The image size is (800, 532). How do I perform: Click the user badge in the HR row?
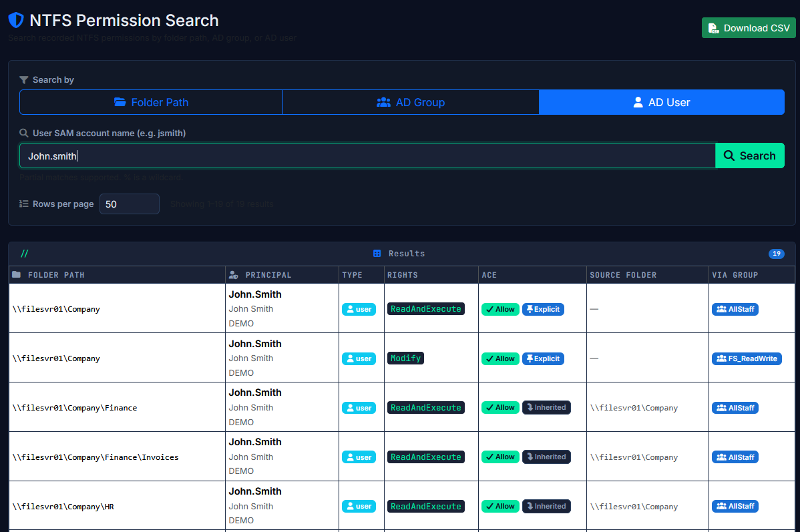tap(359, 506)
